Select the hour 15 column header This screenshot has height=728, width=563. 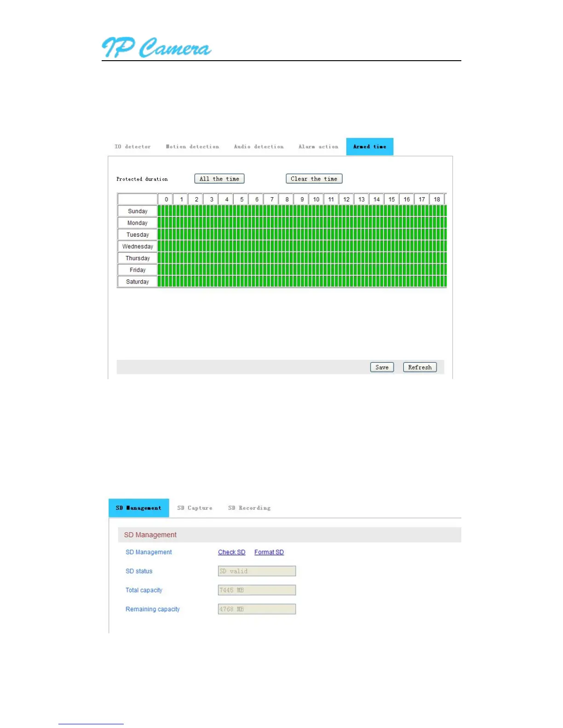(x=391, y=199)
